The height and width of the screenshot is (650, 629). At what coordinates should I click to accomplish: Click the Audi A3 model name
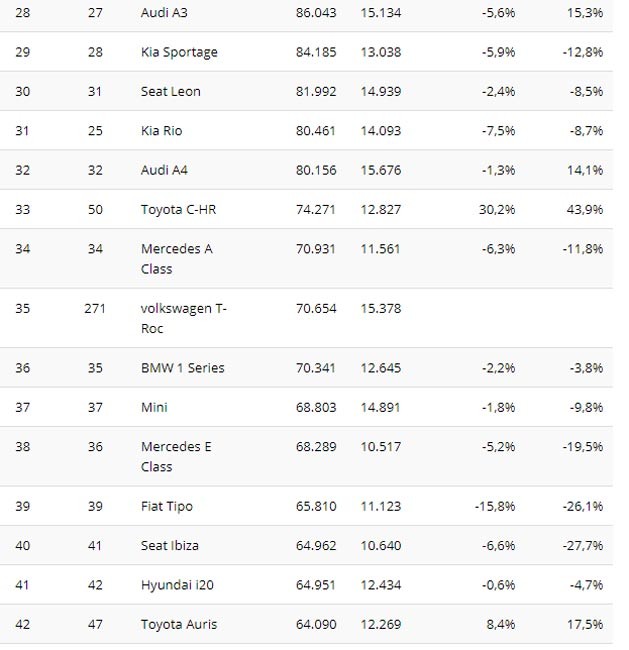(x=164, y=12)
